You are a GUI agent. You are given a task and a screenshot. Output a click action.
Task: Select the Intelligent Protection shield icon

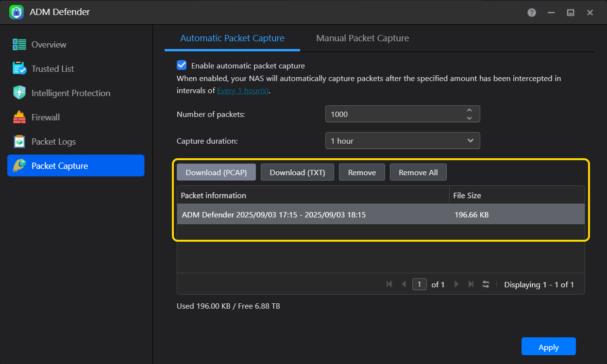(x=19, y=93)
